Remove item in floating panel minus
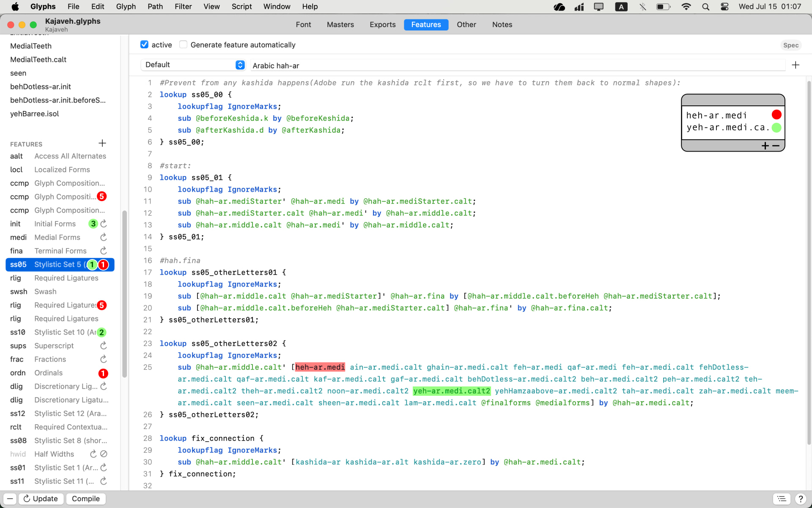 pyautogui.click(x=776, y=146)
